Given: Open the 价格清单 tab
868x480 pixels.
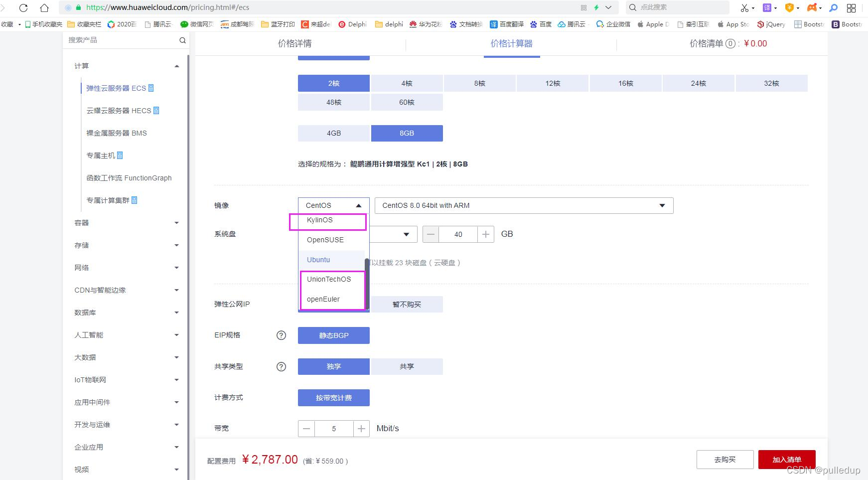Looking at the screenshot, I should click(x=728, y=44).
